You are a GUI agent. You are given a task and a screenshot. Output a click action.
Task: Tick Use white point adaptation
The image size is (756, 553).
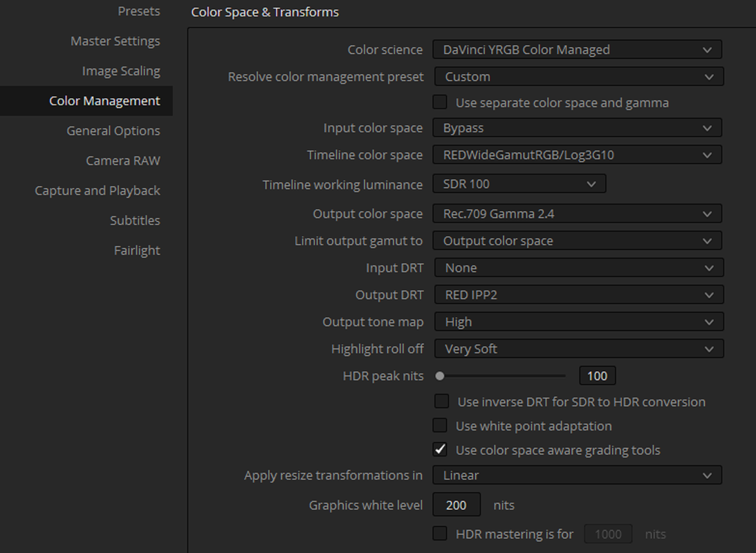440,425
